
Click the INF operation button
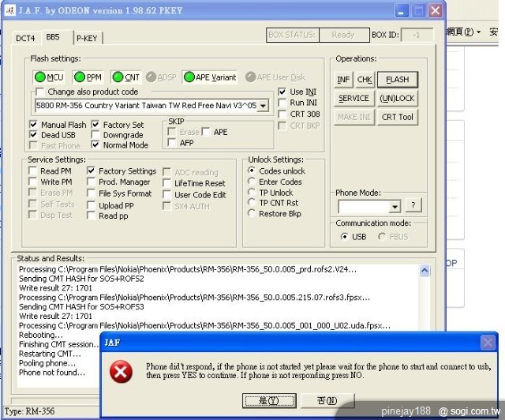click(x=343, y=80)
